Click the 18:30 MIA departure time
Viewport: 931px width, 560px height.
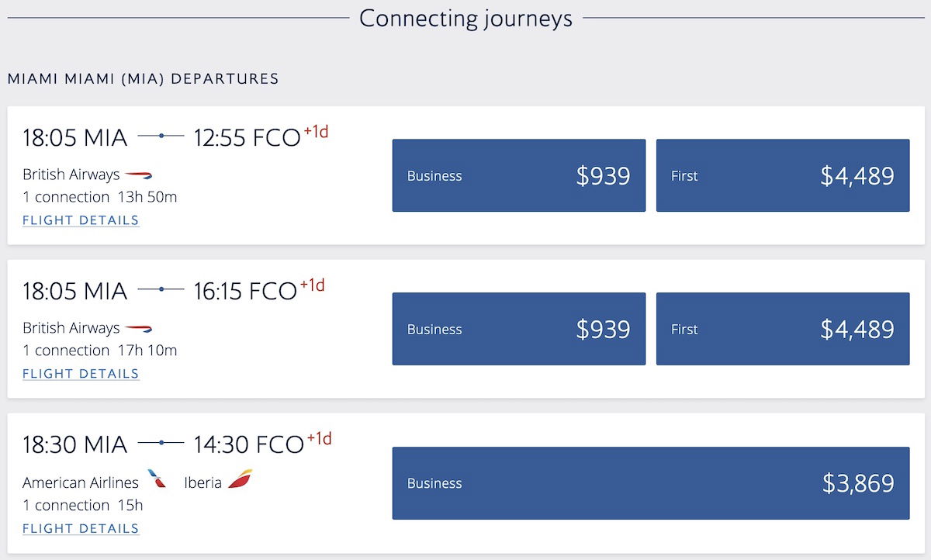pos(74,444)
